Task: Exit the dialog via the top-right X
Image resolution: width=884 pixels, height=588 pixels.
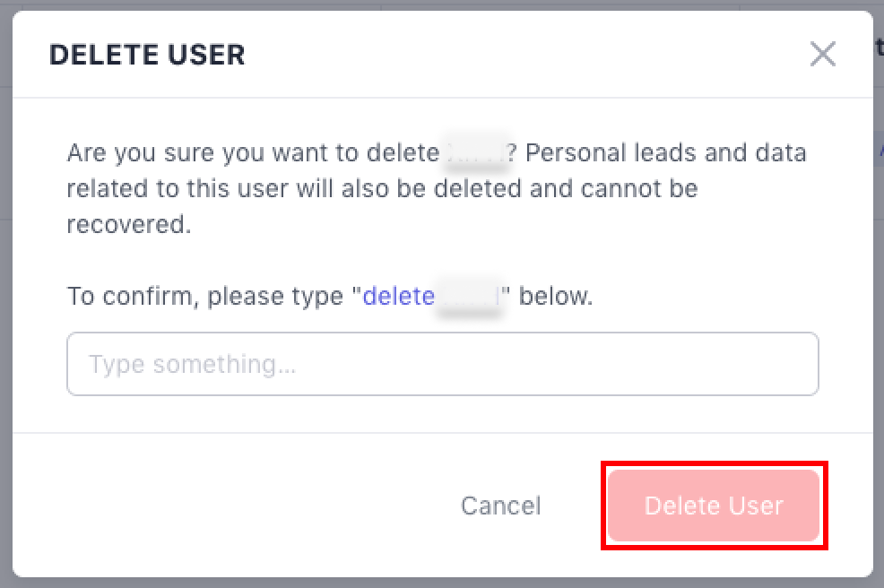Action: click(822, 55)
